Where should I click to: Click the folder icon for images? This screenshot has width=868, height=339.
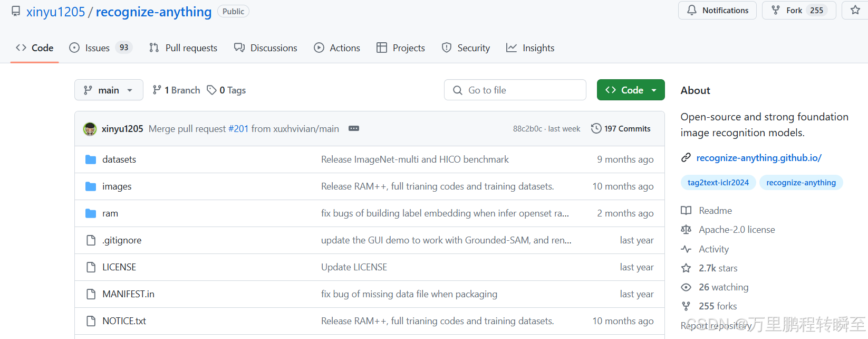[91, 186]
